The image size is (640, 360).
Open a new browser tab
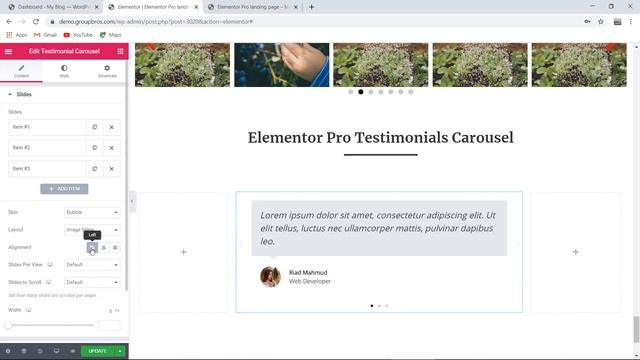[x=311, y=7]
